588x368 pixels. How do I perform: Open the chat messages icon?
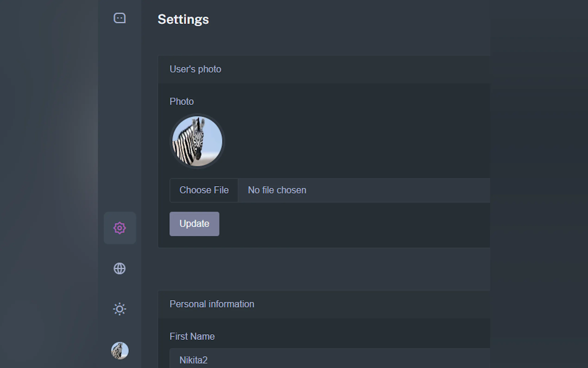(x=120, y=18)
